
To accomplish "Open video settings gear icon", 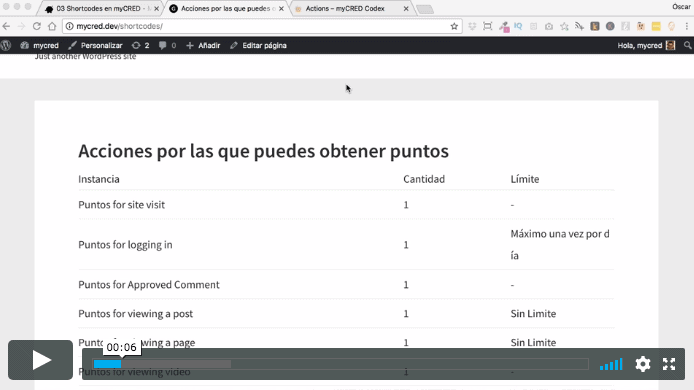I will 643,364.
